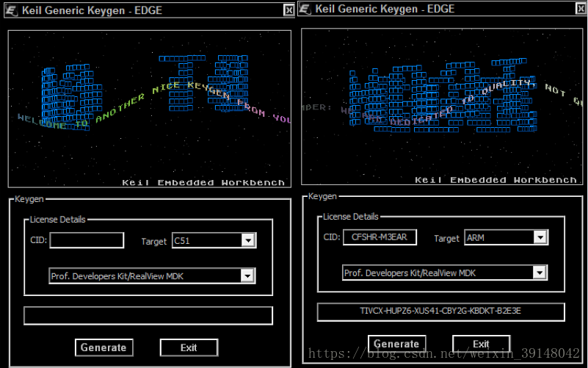Click the EDGE logo icon in right title bar
Viewport: 588px width, 368px height.
305,9
